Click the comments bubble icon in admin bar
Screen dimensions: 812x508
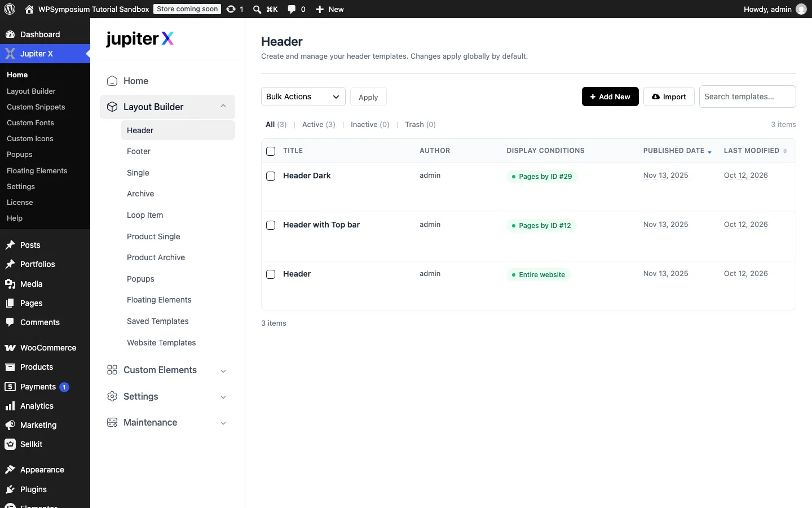292,9
